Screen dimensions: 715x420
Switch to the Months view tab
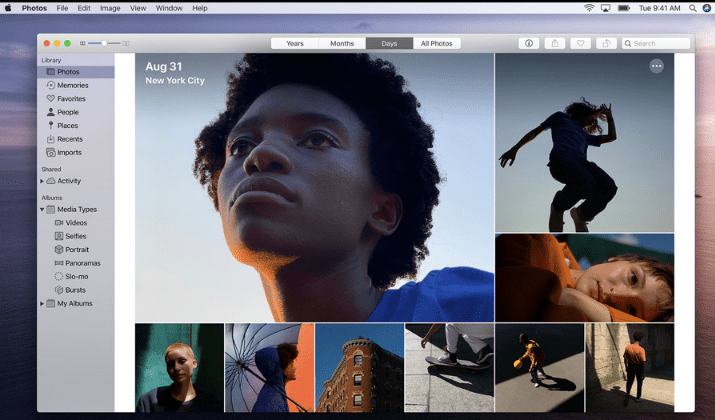coord(342,43)
